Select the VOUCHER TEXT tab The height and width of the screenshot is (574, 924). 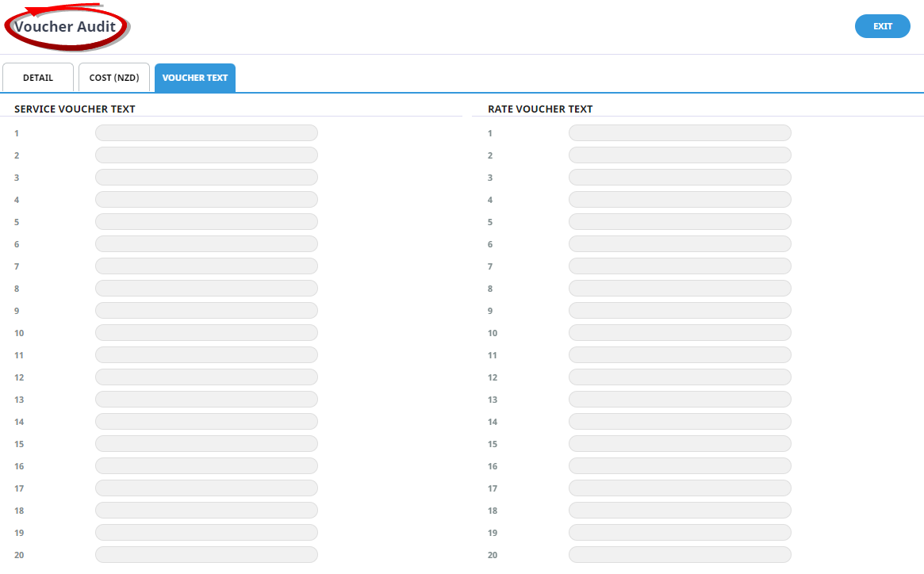[195, 78]
